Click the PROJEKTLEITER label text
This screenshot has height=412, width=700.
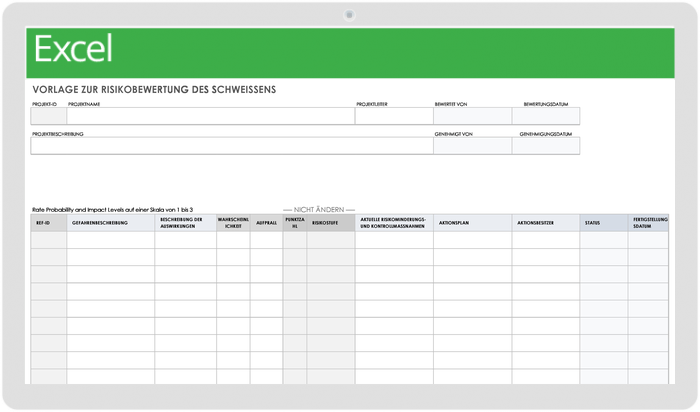click(372, 104)
